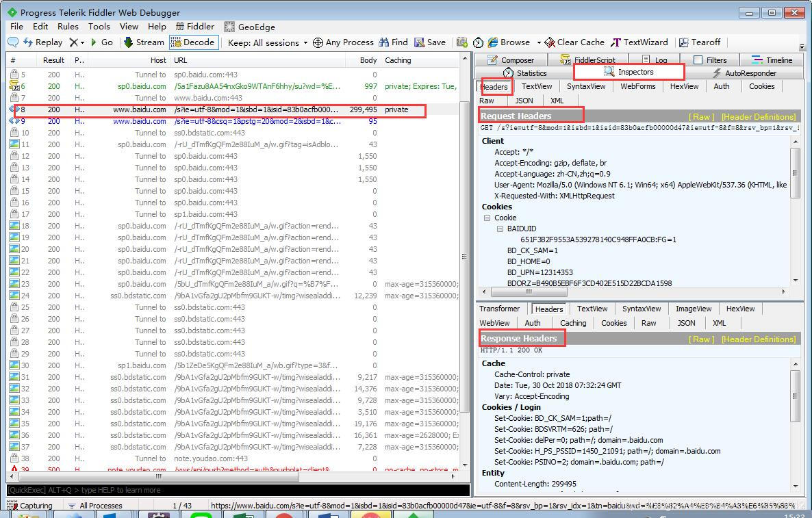Toggle the Decode option
The width and height of the screenshot is (812, 518).
[193, 42]
